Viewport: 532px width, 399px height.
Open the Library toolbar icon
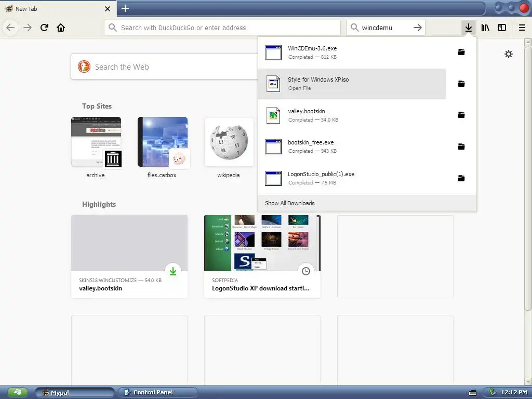click(x=485, y=28)
